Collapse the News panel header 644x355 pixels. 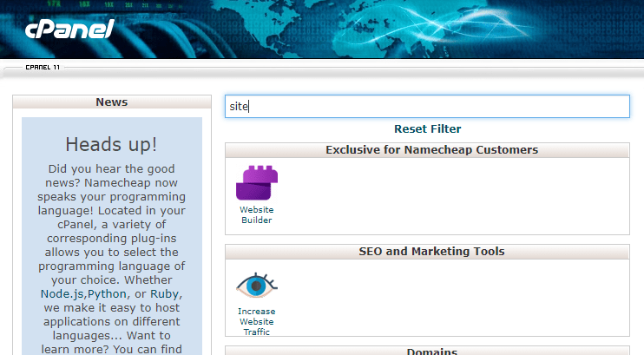(112, 102)
